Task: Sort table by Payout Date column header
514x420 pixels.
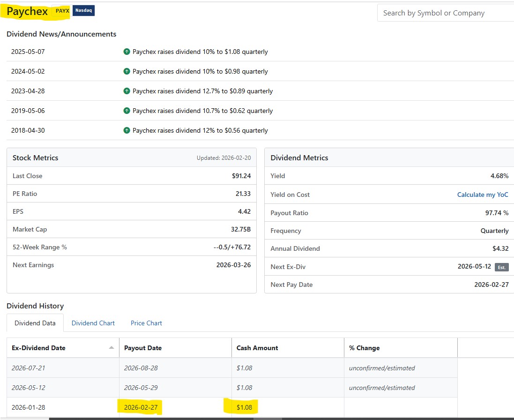Action: tap(143, 348)
